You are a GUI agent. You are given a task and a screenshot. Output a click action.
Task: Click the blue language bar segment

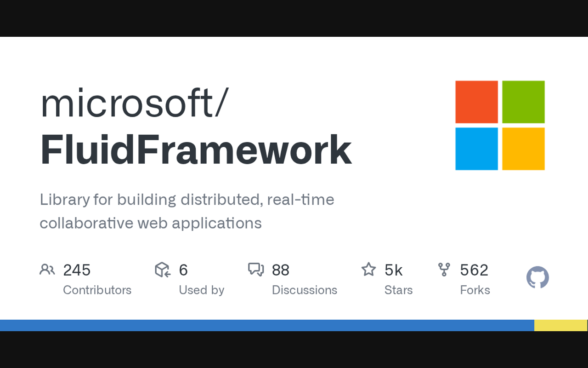click(266, 325)
